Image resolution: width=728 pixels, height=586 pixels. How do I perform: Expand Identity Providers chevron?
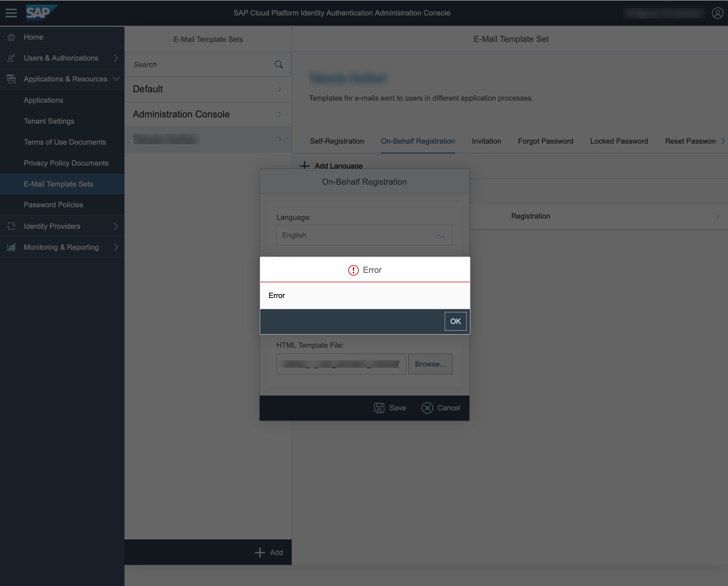pyautogui.click(x=116, y=226)
